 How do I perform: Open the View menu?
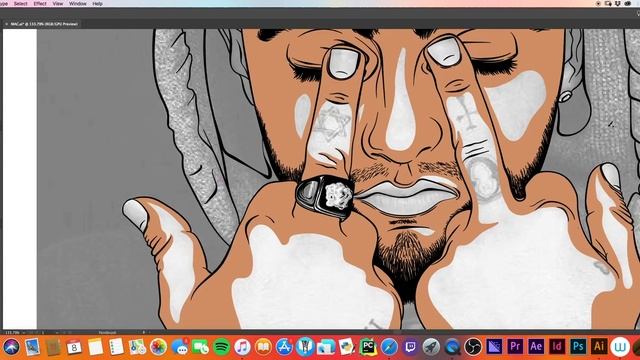[58, 4]
